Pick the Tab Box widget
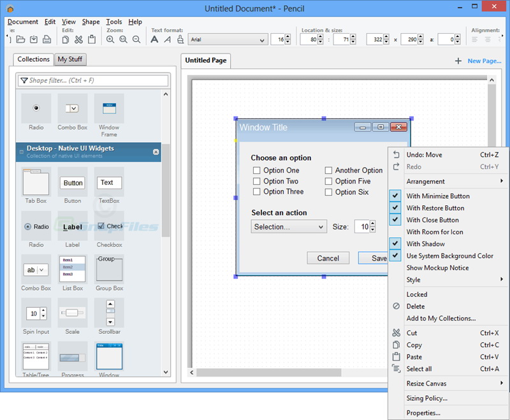 36,185
